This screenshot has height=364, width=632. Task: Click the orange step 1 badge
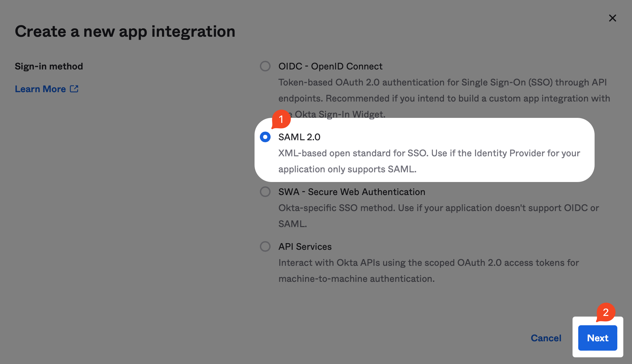click(281, 119)
